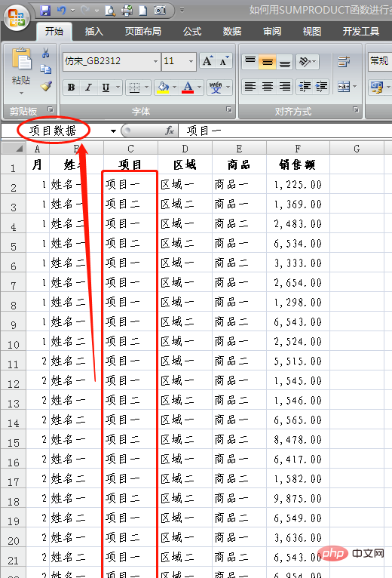Save the workbook with the floppy disk icon

45,11
